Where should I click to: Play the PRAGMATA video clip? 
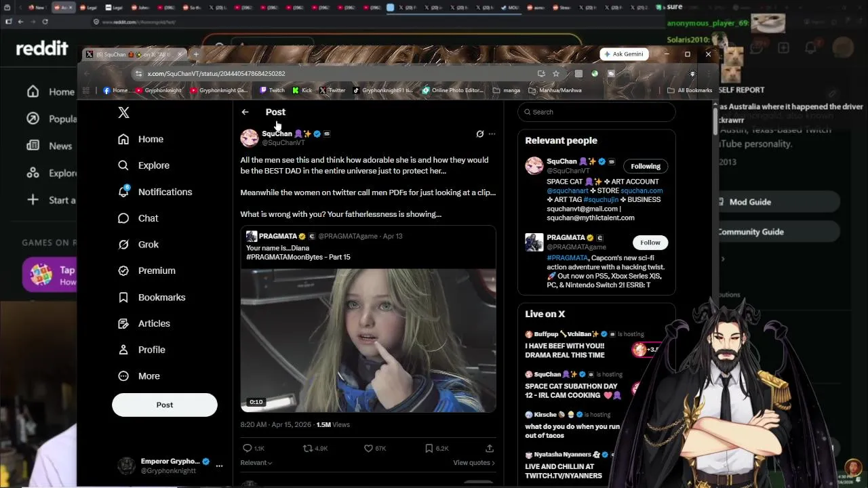[x=368, y=340]
